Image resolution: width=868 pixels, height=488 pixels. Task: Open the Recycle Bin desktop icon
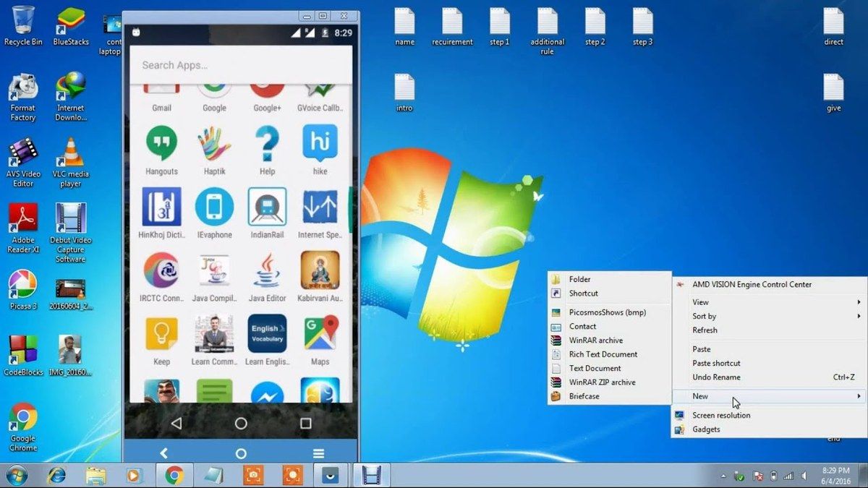point(23,26)
